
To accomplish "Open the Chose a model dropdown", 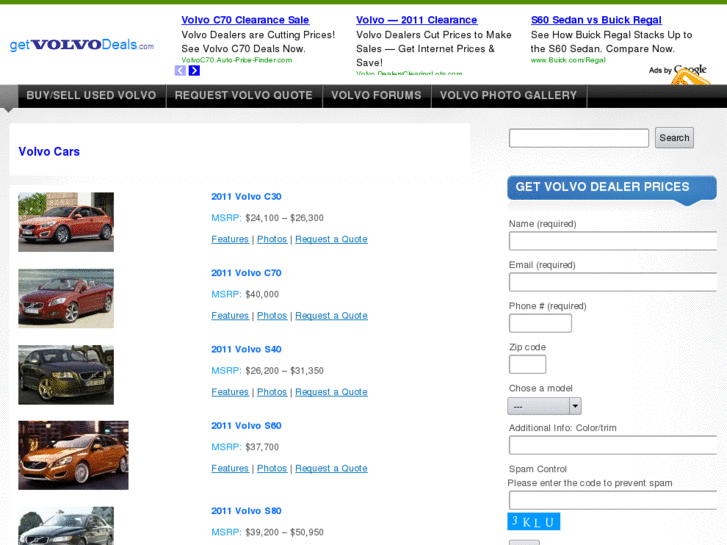I will pyautogui.click(x=544, y=406).
